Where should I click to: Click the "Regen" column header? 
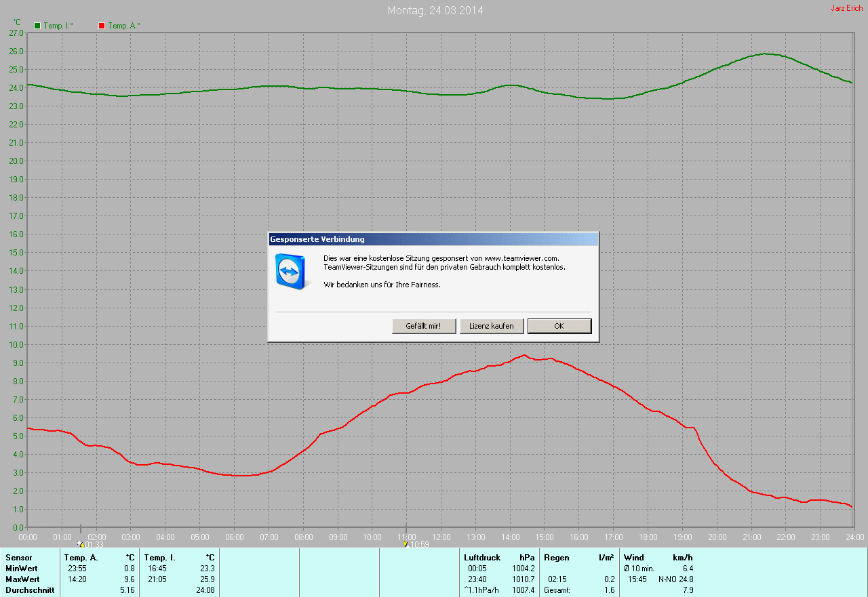click(x=555, y=558)
